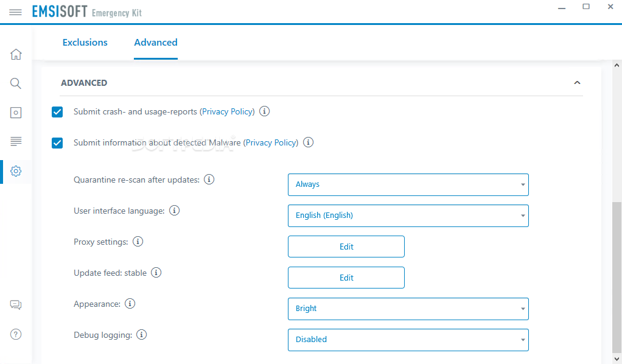Click the Emsisoft Emergency Kit logo
Screen dimensions: 622x364
[x=87, y=12]
